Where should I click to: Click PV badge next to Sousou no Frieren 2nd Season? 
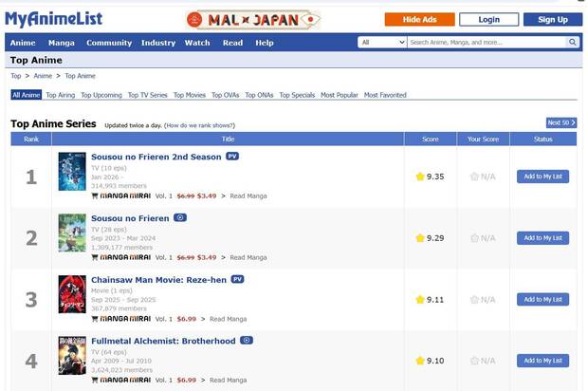232,157
